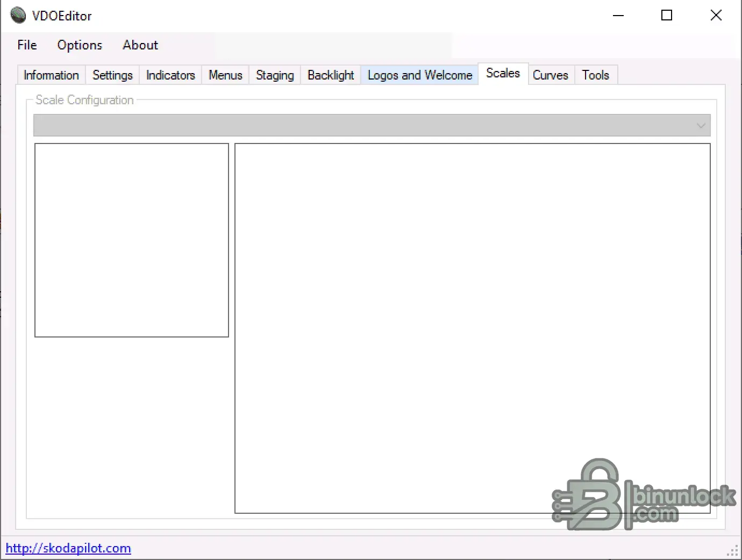Open the Options menu
Image resolution: width=742 pixels, height=560 pixels.
coord(80,45)
